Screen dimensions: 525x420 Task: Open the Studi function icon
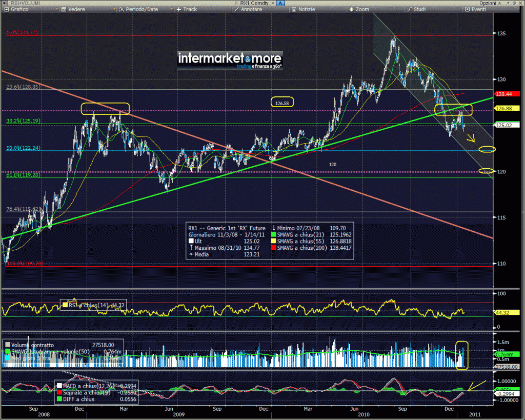click(410, 9)
